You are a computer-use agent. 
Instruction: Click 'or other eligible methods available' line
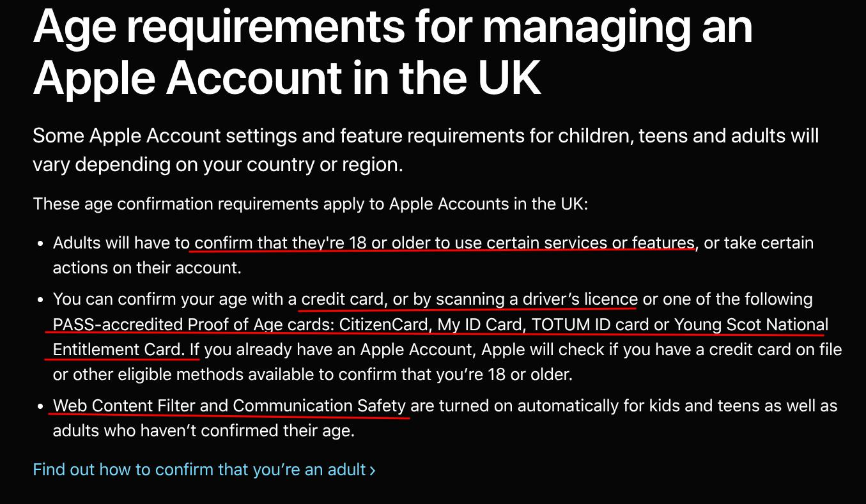point(313,374)
